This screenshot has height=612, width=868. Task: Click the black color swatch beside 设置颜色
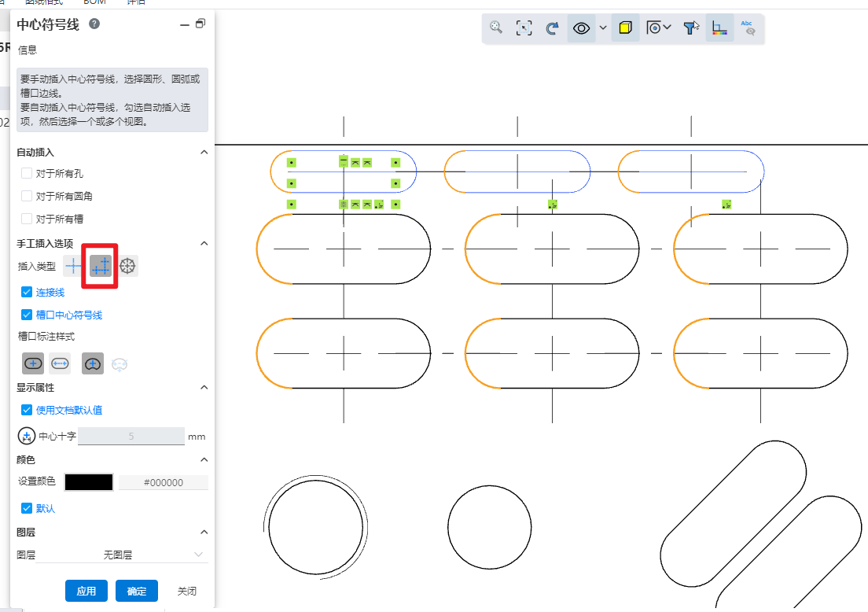click(89, 482)
